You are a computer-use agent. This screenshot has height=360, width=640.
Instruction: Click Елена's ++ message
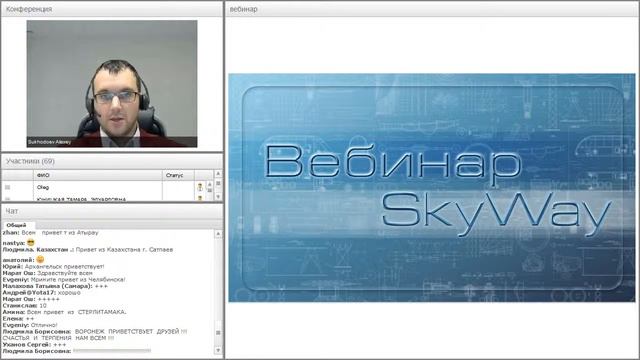coord(18,318)
